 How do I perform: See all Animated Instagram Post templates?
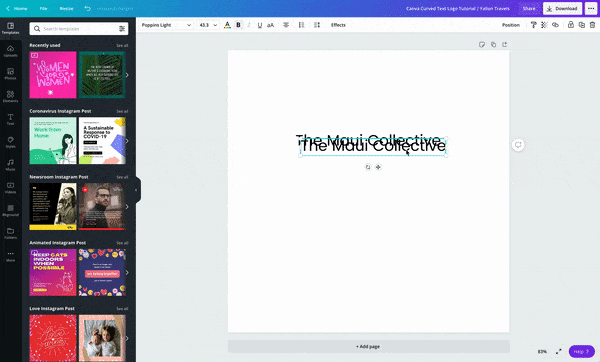pos(122,243)
